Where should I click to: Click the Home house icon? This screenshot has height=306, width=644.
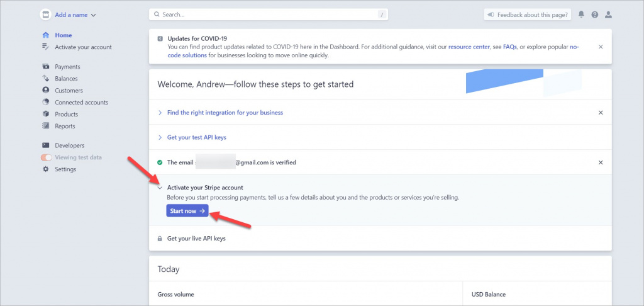(x=46, y=35)
